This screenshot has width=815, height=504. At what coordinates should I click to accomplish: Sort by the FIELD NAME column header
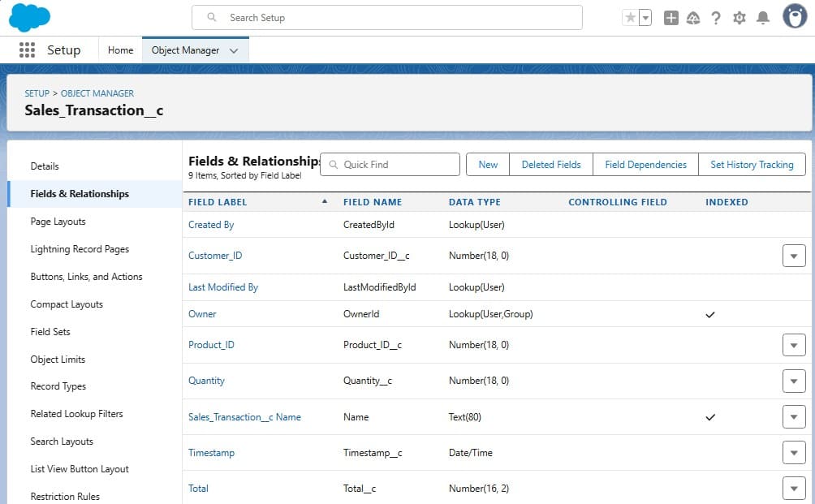(372, 202)
